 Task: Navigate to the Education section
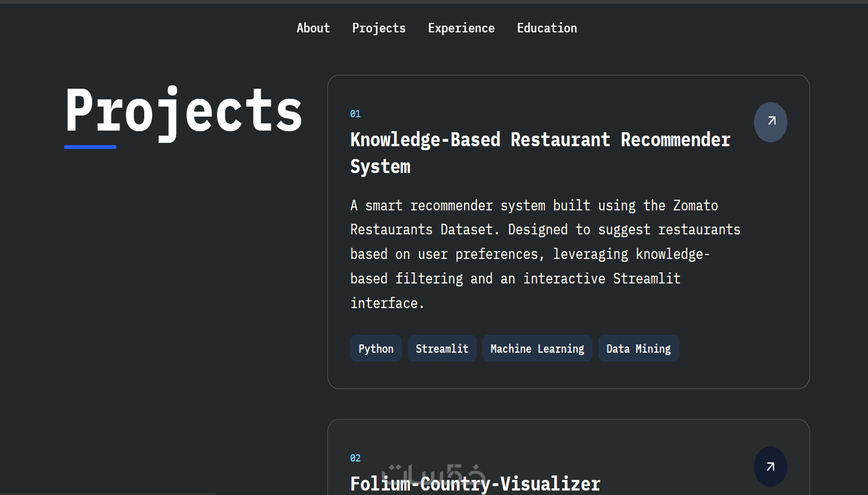click(546, 28)
